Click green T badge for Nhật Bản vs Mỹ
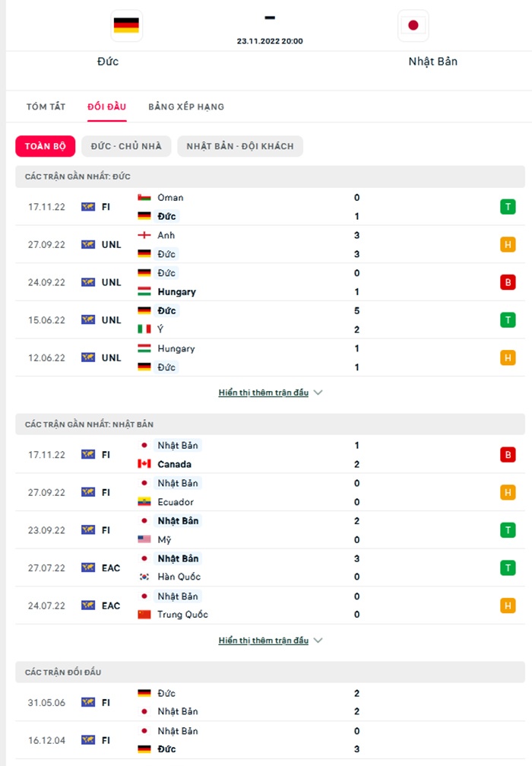 (508, 530)
